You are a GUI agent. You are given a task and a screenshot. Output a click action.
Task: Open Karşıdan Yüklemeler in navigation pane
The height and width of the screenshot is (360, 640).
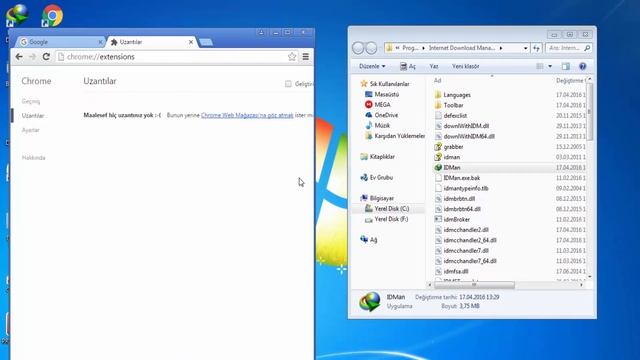coord(395,136)
